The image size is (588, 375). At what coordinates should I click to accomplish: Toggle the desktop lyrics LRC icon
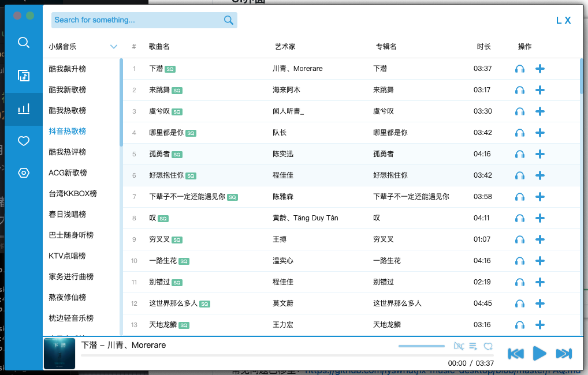[x=459, y=346]
